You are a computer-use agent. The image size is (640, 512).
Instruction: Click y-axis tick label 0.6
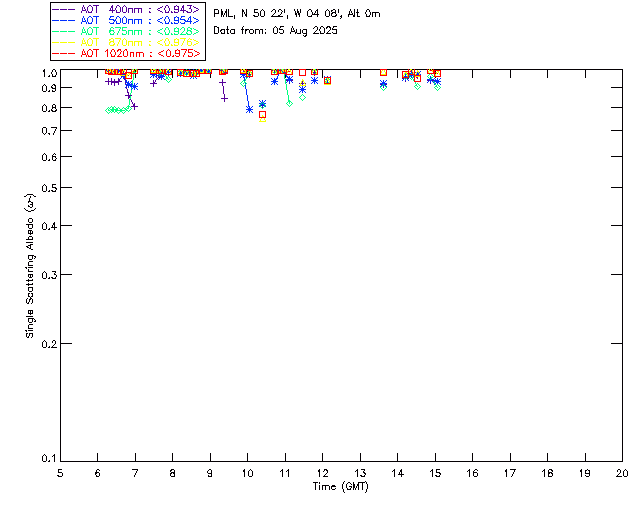coord(49,157)
